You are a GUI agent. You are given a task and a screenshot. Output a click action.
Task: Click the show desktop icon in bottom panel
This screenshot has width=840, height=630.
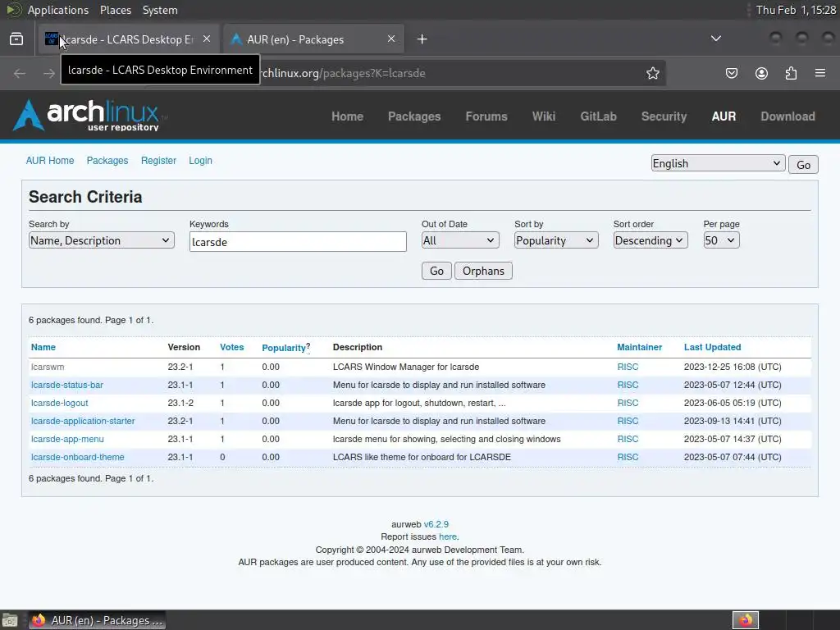tap(10, 620)
